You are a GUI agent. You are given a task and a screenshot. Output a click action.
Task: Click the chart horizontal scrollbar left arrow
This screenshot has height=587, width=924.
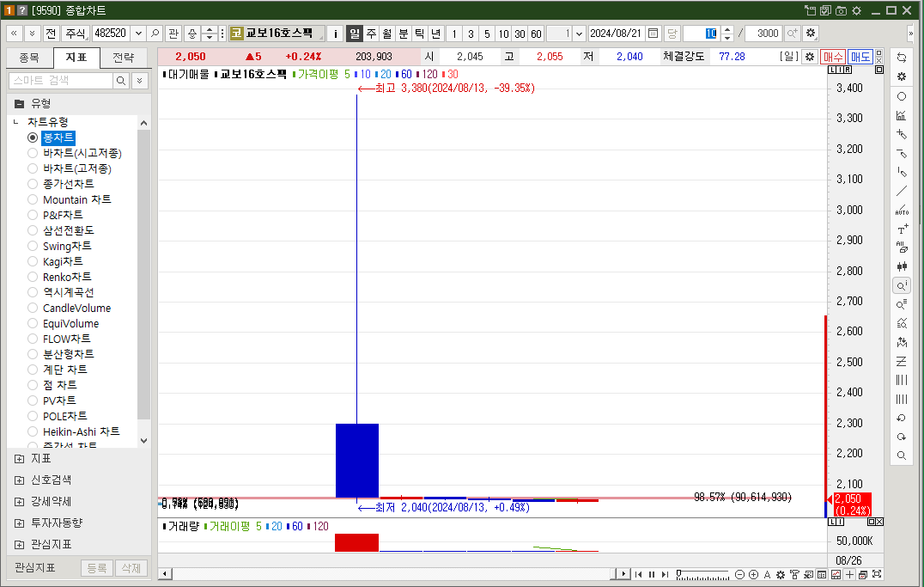pos(165,573)
